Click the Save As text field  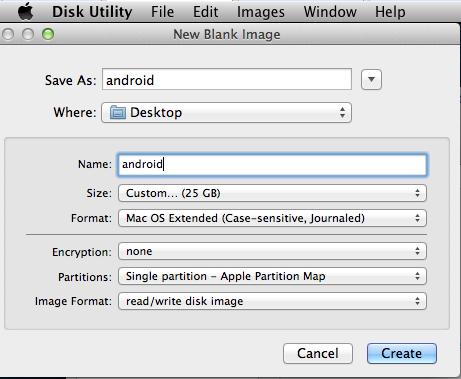(227, 79)
